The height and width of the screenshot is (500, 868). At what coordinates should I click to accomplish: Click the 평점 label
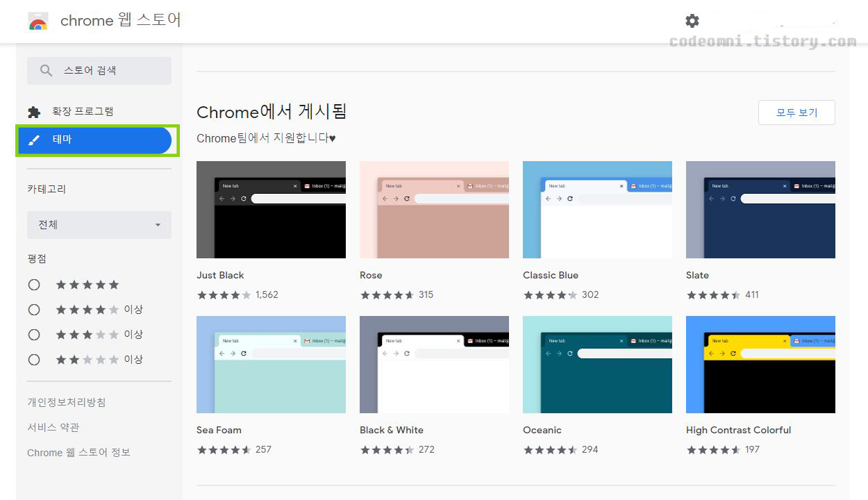37,258
